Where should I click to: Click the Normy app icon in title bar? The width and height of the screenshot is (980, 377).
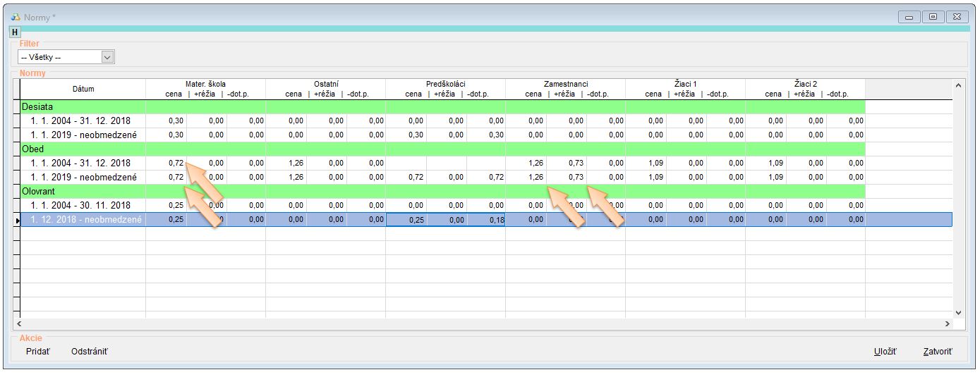click(16, 17)
